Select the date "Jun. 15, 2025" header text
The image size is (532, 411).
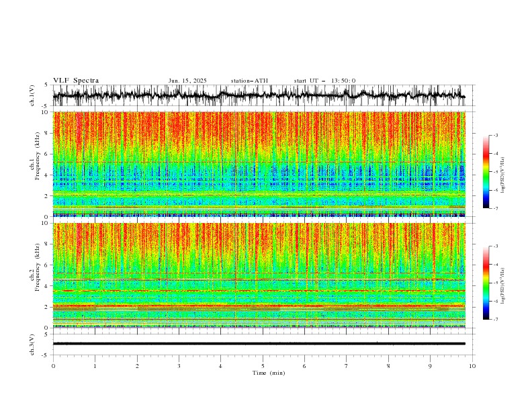pyautogui.click(x=187, y=81)
